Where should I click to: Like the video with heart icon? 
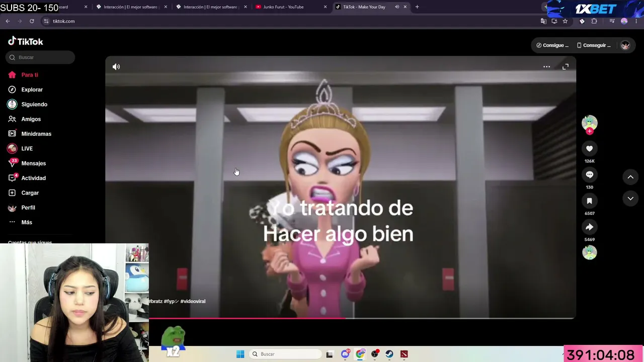[x=590, y=148]
